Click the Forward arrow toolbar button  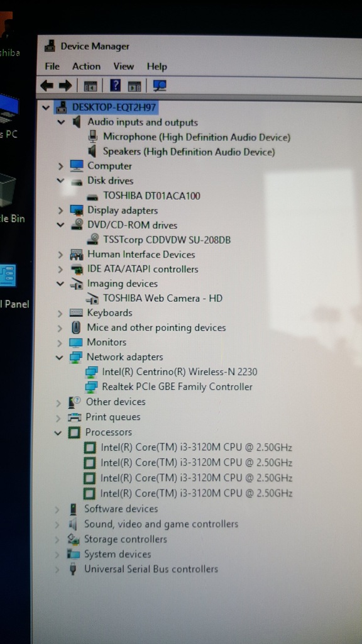(x=65, y=86)
